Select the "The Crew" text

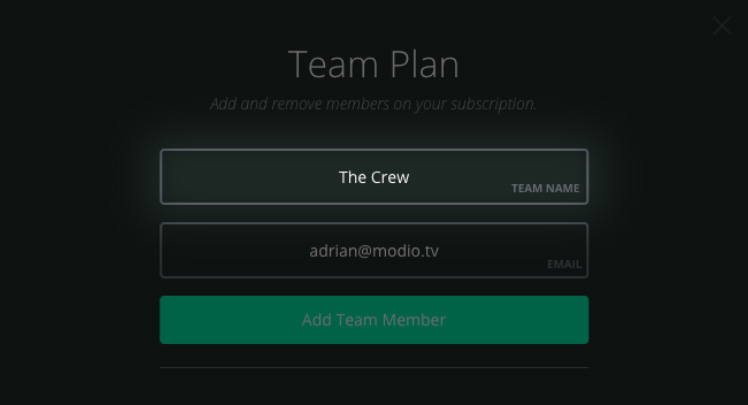click(x=374, y=177)
